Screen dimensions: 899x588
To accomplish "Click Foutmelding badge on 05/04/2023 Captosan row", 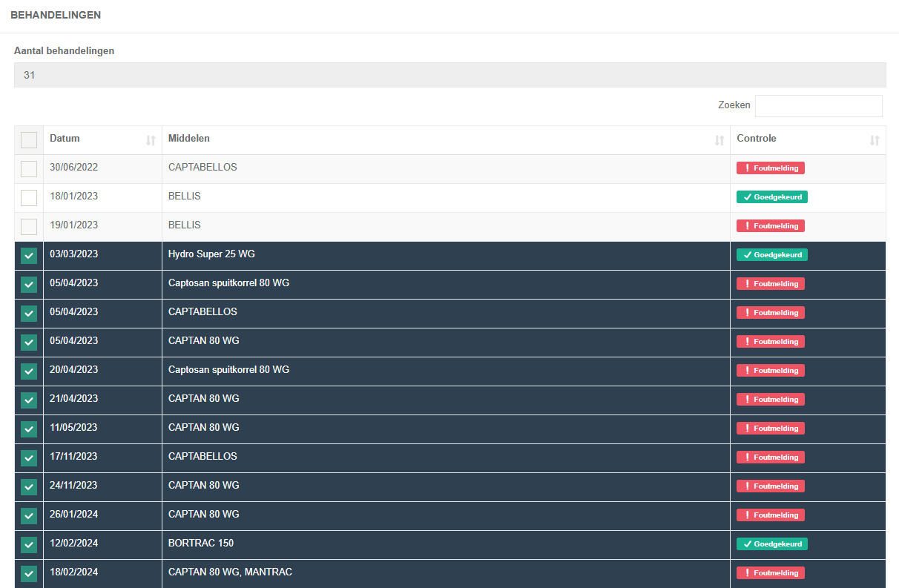I will [770, 284].
